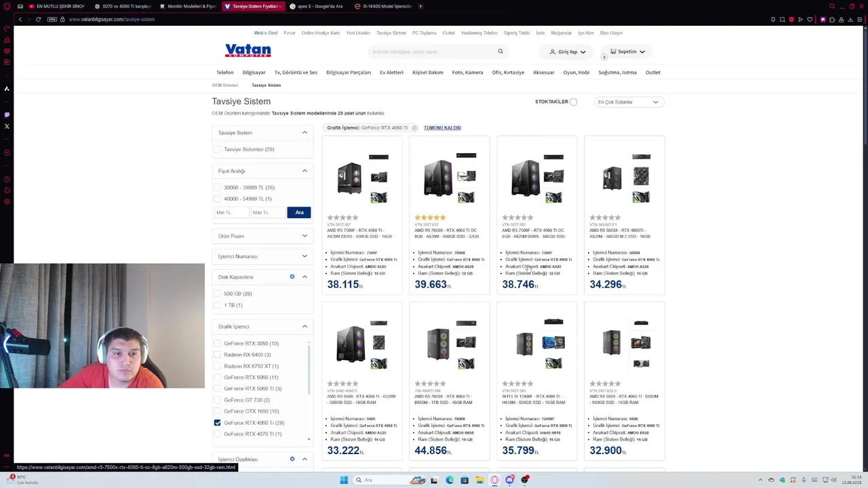Uncheck GeForce RTX 4060 Ti (29) filter
Viewport: 868px width, 488px height.
(217, 422)
